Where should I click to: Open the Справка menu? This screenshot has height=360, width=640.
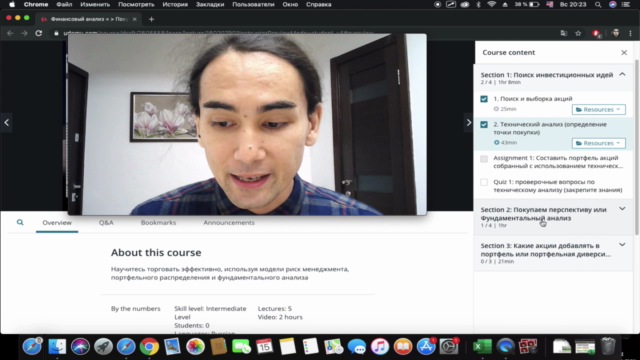click(319, 4)
